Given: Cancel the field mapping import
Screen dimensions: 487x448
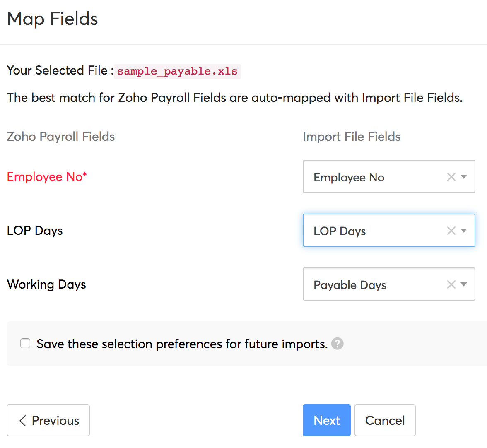Looking at the screenshot, I should [385, 420].
